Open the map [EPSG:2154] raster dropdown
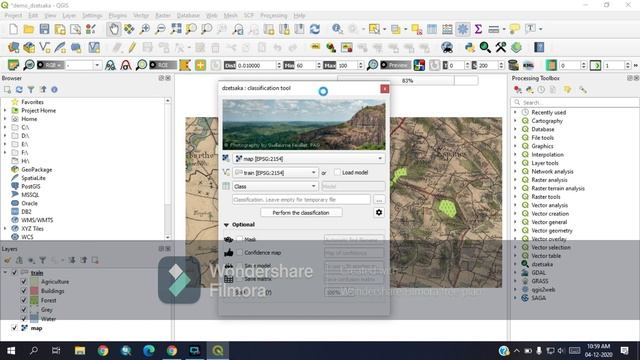Image resolution: width=640 pixels, height=360 pixels. pyautogui.click(x=309, y=159)
